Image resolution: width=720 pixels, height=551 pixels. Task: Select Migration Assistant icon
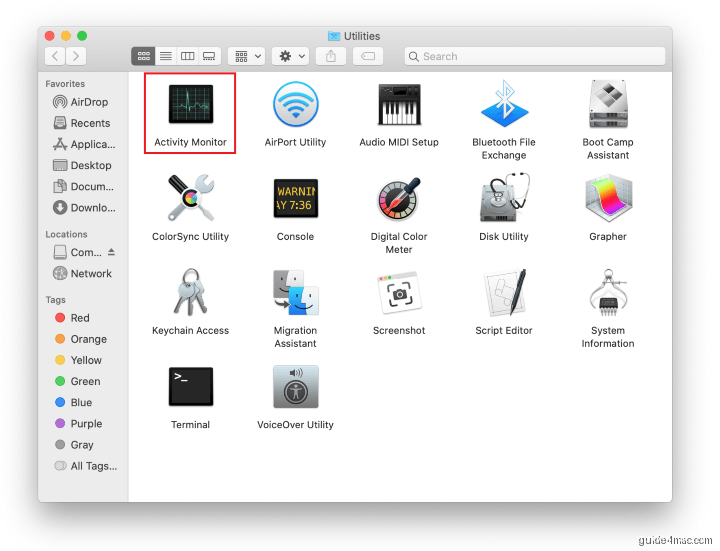point(295,292)
